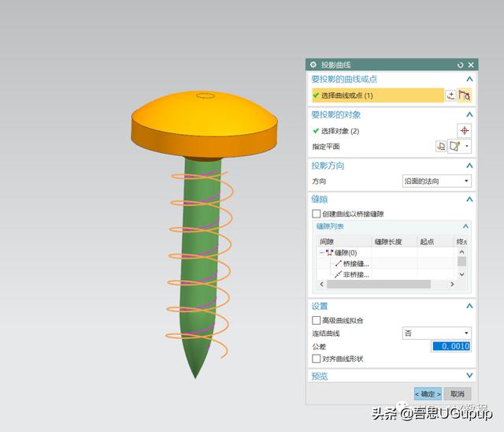This screenshot has height=432, width=504.
Task: Collapse the 缝隙 section
Action: point(469,199)
